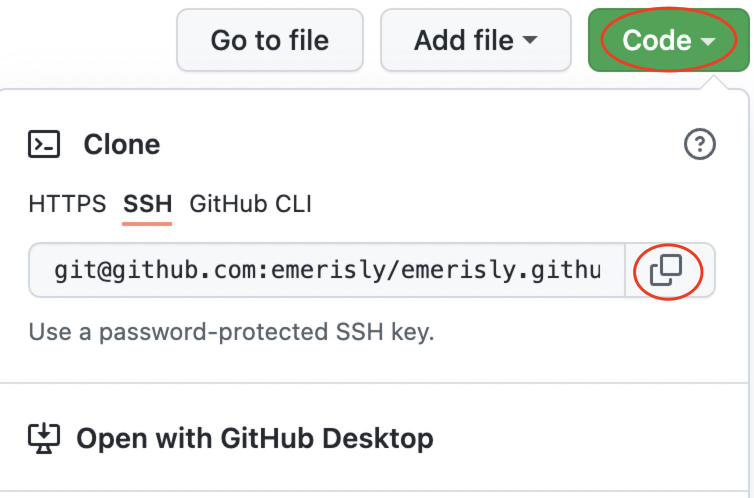Open the clone help question mark
Screen dimensions: 754x498
pos(700,145)
